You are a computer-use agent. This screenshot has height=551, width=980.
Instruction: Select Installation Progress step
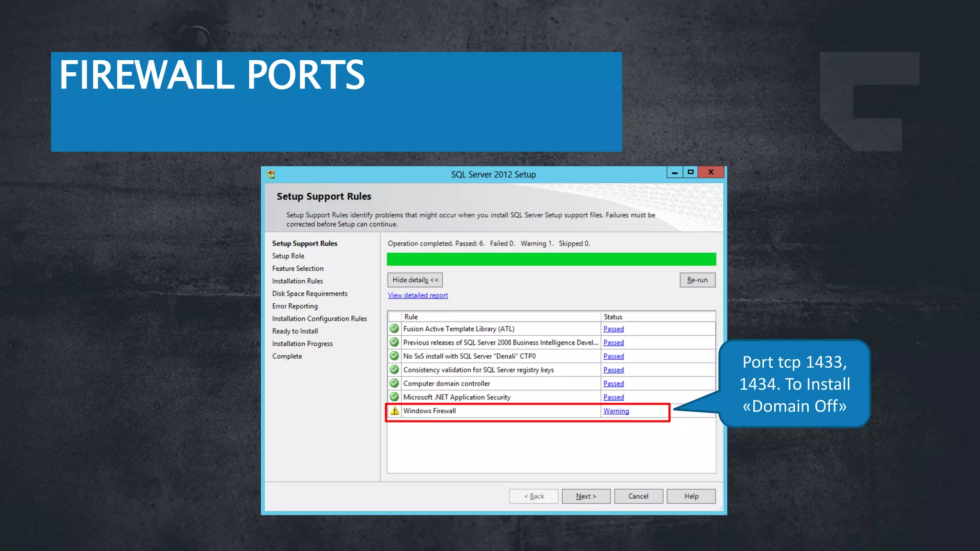[x=302, y=343]
